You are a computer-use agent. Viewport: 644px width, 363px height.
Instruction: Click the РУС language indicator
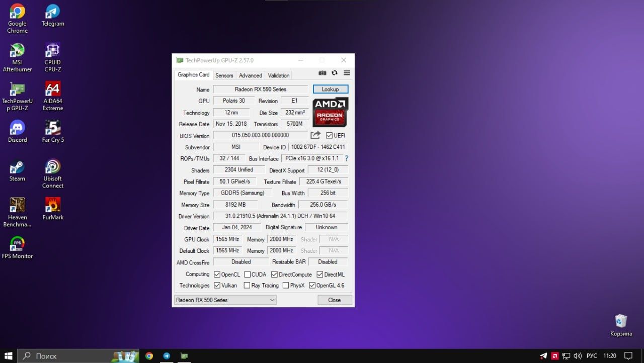click(592, 356)
